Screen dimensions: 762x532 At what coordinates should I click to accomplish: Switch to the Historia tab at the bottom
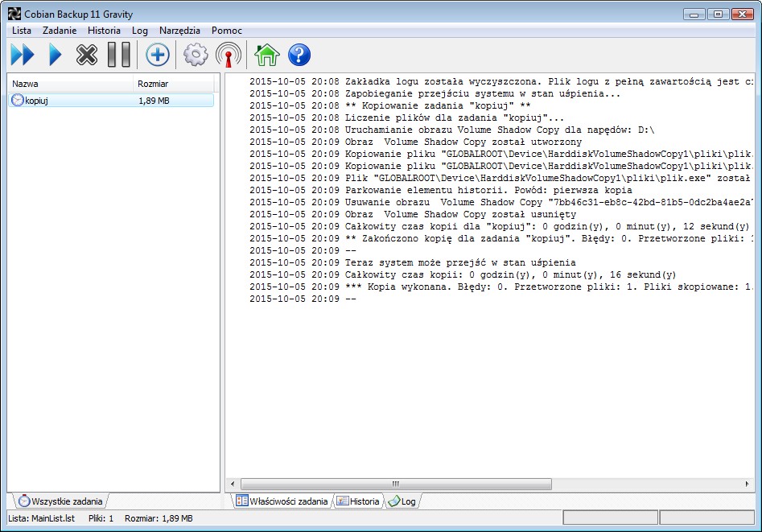pyautogui.click(x=358, y=501)
